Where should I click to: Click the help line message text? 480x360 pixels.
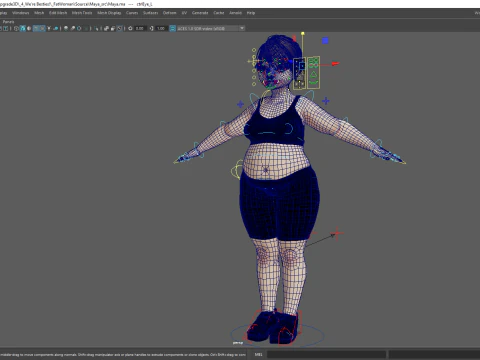(123, 355)
